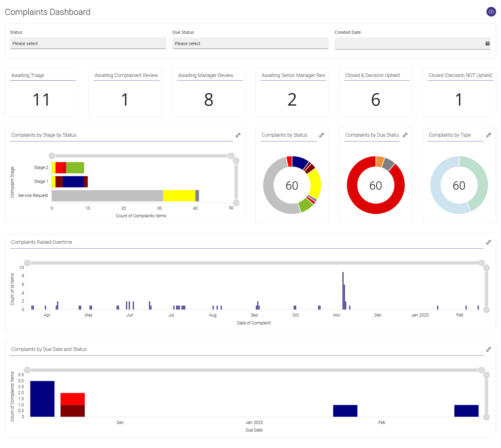The height and width of the screenshot is (448, 501).
Task: Select the Awaiting Triage stat card
Action: click(42, 92)
